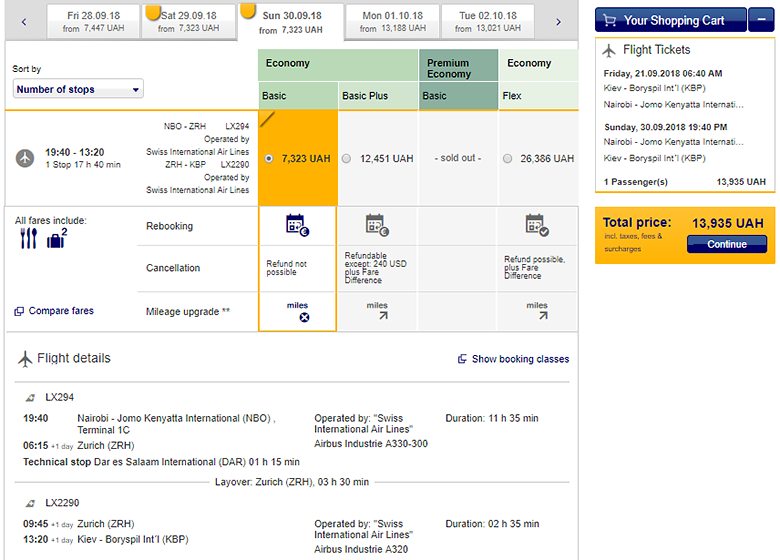The width and height of the screenshot is (780, 560).
Task: Click the Economy Flex rebooking calendar icon
Action: 537,225
